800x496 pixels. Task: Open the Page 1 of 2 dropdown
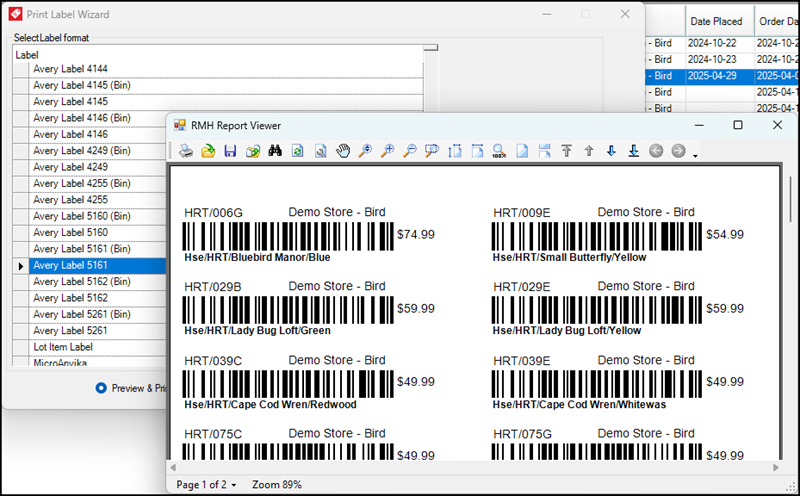[x=206, y=484]
